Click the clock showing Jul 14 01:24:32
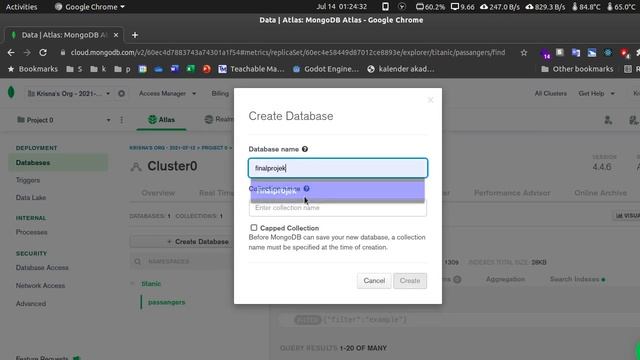Image resolution: width=640 pixels, height=360 pixels. (341, 7)
